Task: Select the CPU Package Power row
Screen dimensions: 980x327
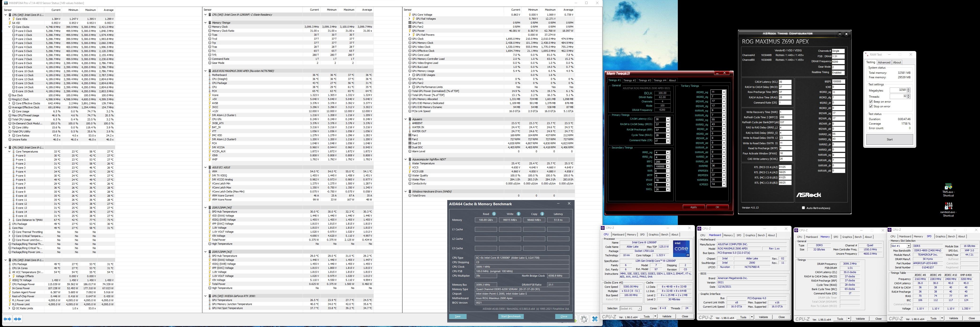Action: coord(59,284)
